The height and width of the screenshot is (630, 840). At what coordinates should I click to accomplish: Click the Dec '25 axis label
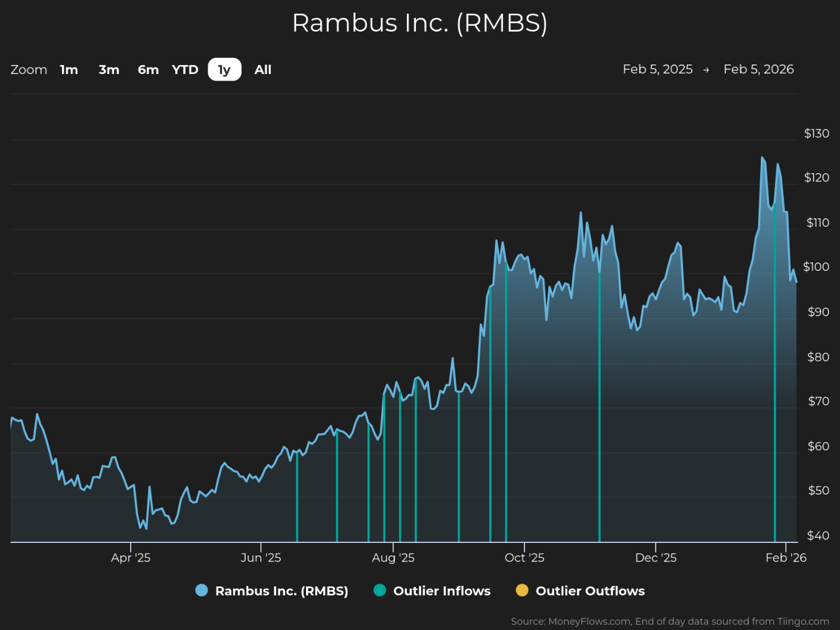pos(656,558)
